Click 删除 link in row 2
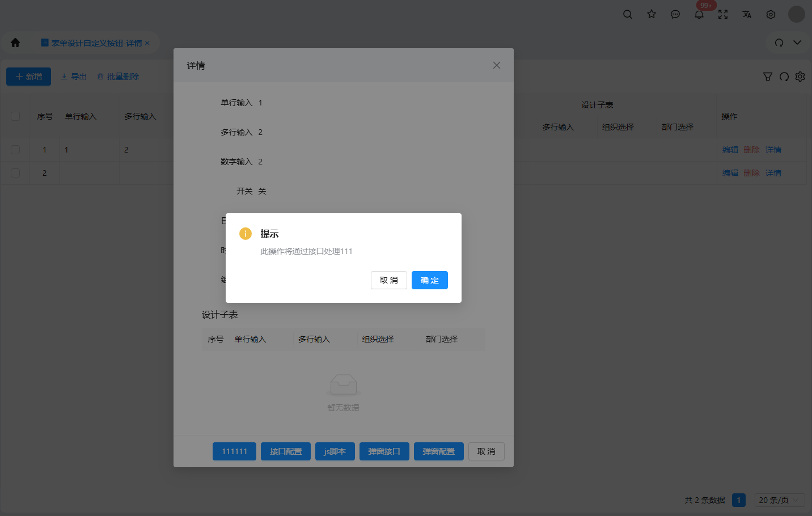The height and width of the screenshot is (516, 812). 752,173
